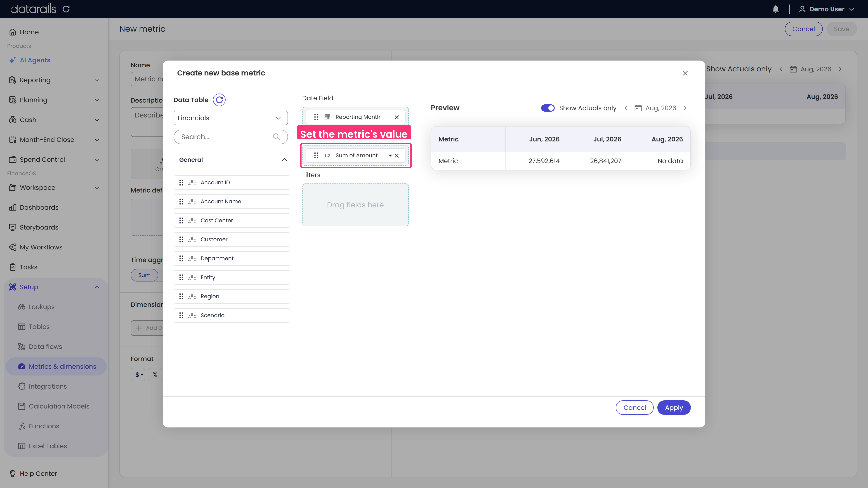
Task: Toggle Show Actuals only switch in Preview
Action: click(x=547, y=108)
